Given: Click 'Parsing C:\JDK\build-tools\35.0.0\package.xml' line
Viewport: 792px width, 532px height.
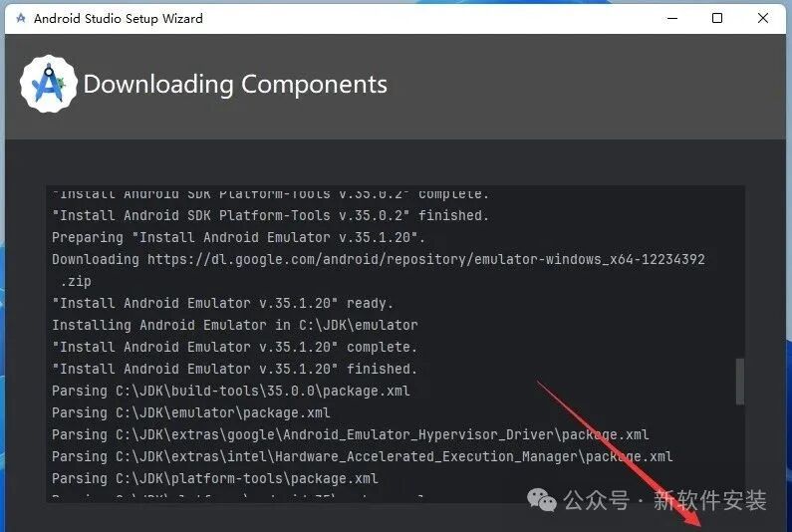Looking at the screenshot, I should 231,392.
